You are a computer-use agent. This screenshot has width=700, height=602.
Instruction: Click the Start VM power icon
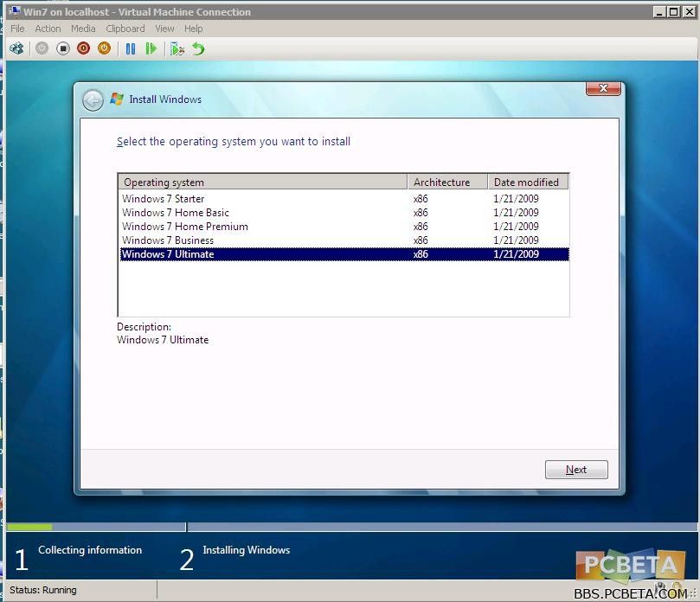tap(42, 48)
